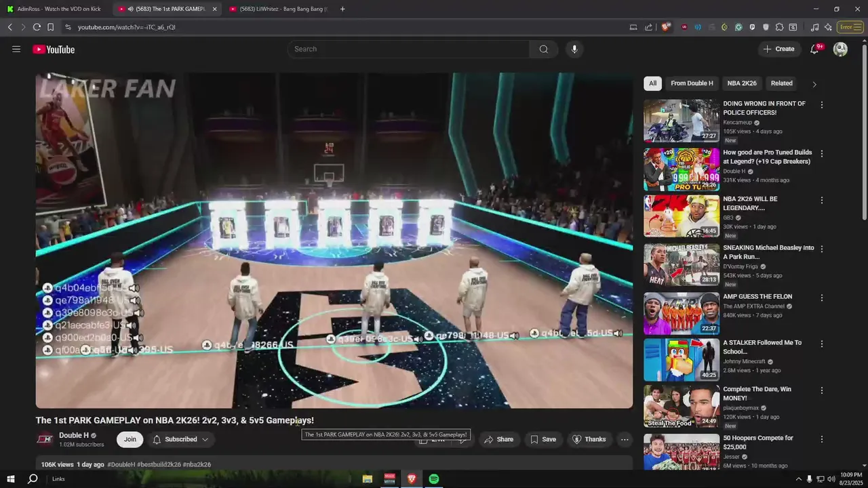Screen dimensions: 868x488
Task: Click the share page arrow in toolbar
Action: click(648, 27)
